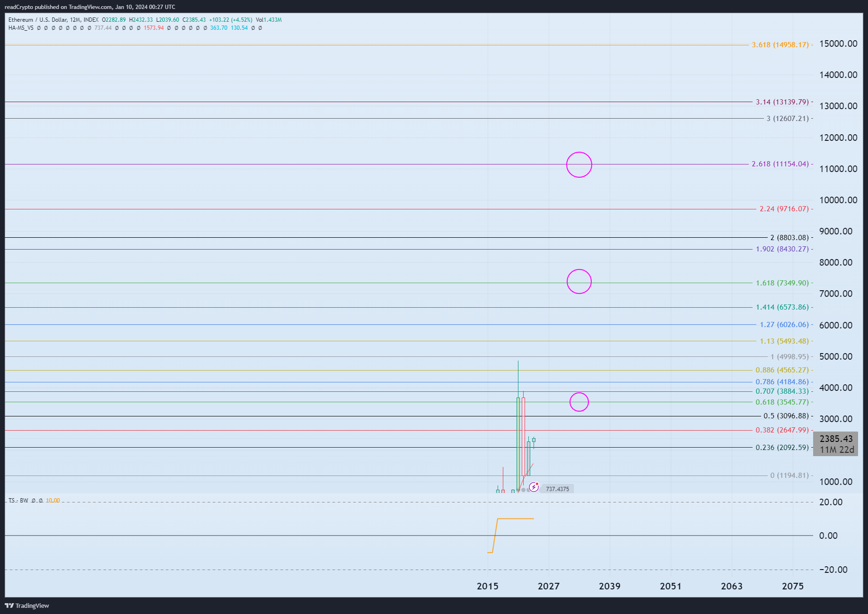Click the purple lightning bolt icon on chart
The height and width of the screenshot is (614, 868).
(534, 487)
